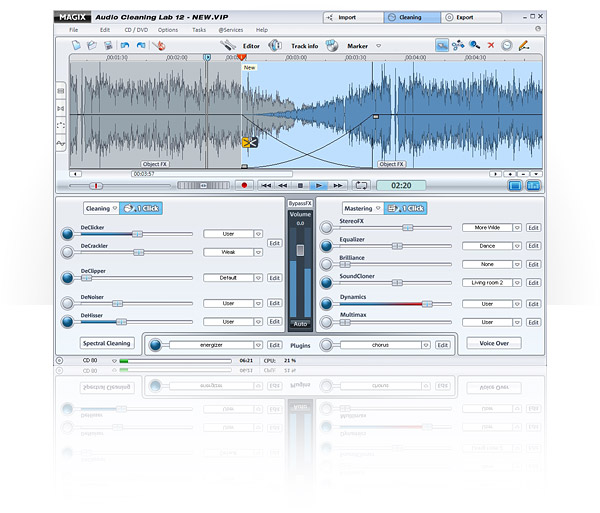Toggle the DeClipper power button
This screenshot has width=600, height=513.
click(67, 278)
